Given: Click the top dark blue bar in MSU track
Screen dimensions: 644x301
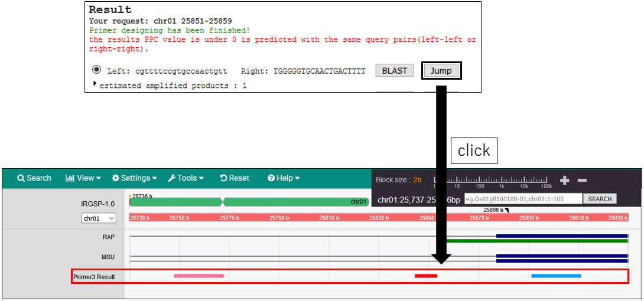Looking at the screenshot, I should click(562, 256).
